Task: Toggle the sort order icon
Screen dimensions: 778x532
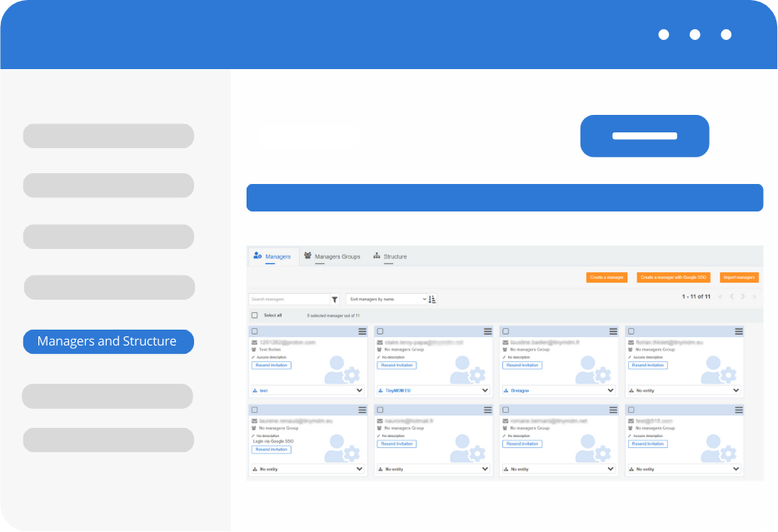Action: 432,299
